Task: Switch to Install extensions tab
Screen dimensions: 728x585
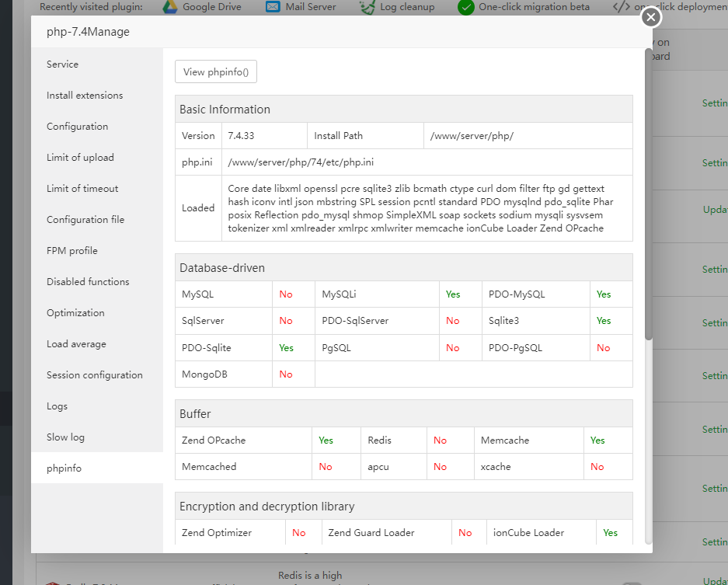Action: [85, 96]
